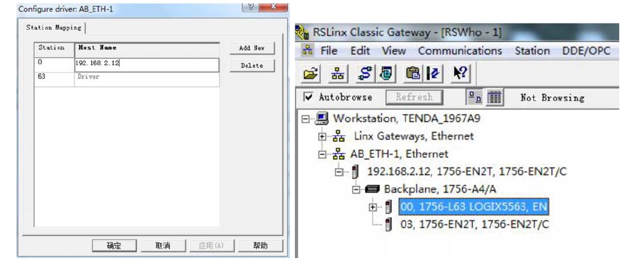
Task: Toggle the Autobrowse checkbox
Action: 308,97
